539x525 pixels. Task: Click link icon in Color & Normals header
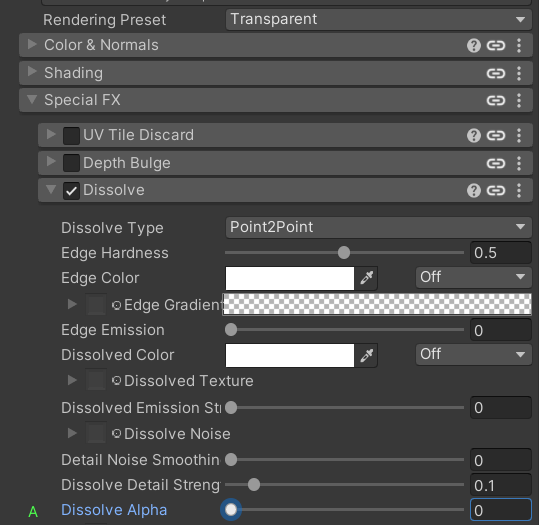pyautogui.click(x=496, y=45)
